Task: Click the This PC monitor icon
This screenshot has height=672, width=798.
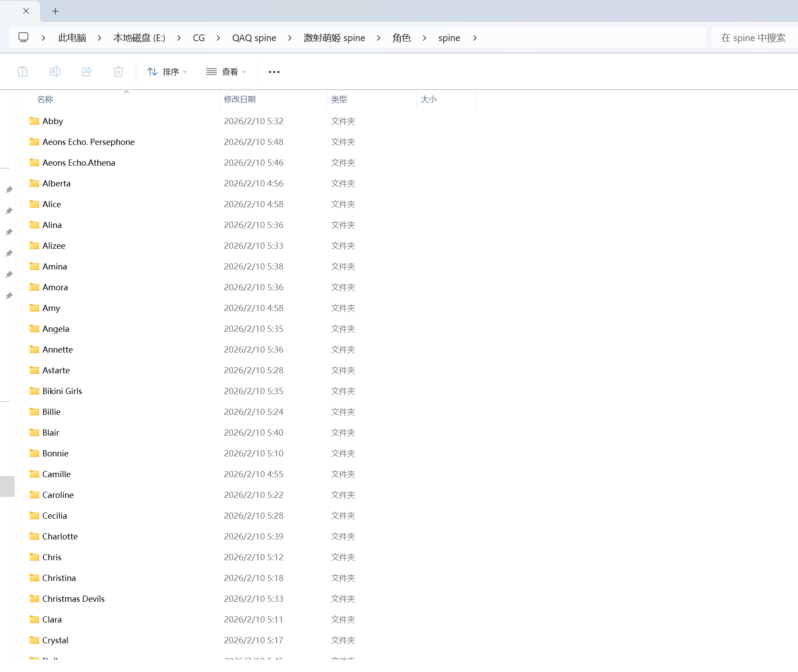Action: coord(23,38)
